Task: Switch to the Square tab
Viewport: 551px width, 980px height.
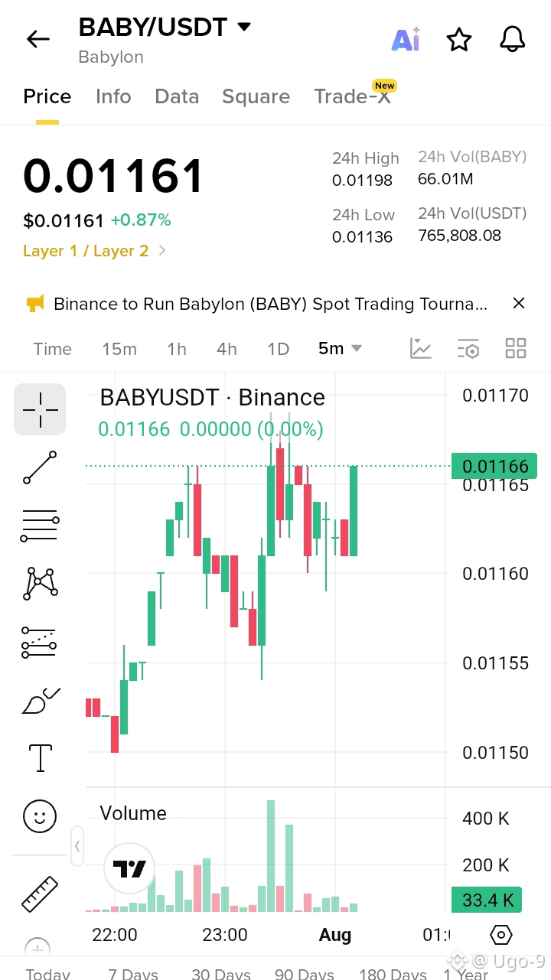Action: [256, 96]
